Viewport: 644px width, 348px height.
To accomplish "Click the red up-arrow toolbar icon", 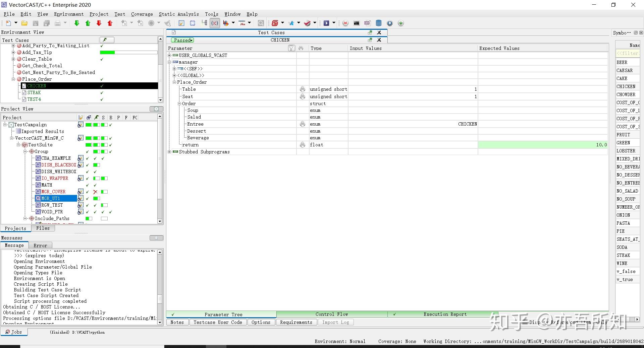I will tap(110, 23).
